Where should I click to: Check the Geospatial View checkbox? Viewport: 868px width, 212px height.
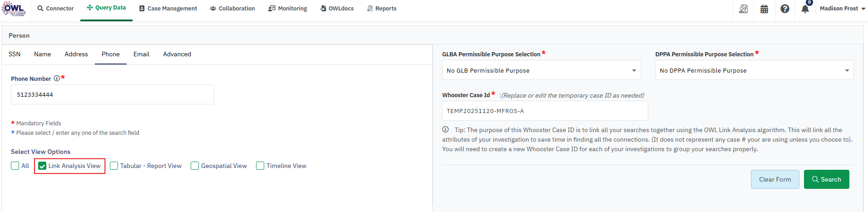(x=195, y=166)
